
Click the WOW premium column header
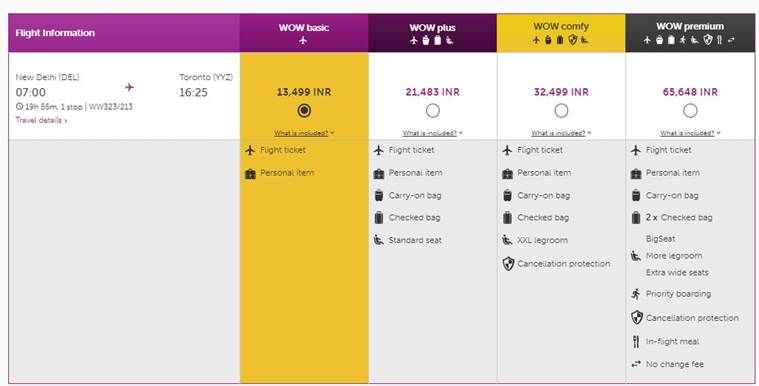pyautogui.click(x=690, y=33)
